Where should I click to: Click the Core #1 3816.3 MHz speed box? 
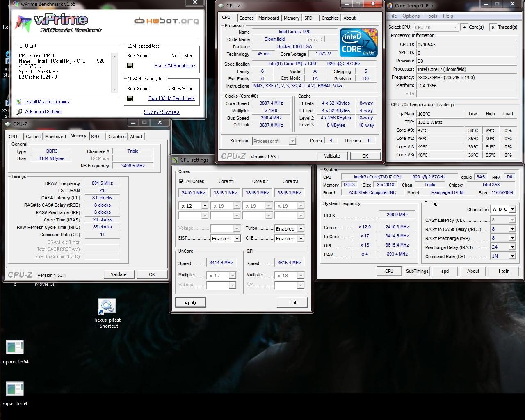coord(225,193)
